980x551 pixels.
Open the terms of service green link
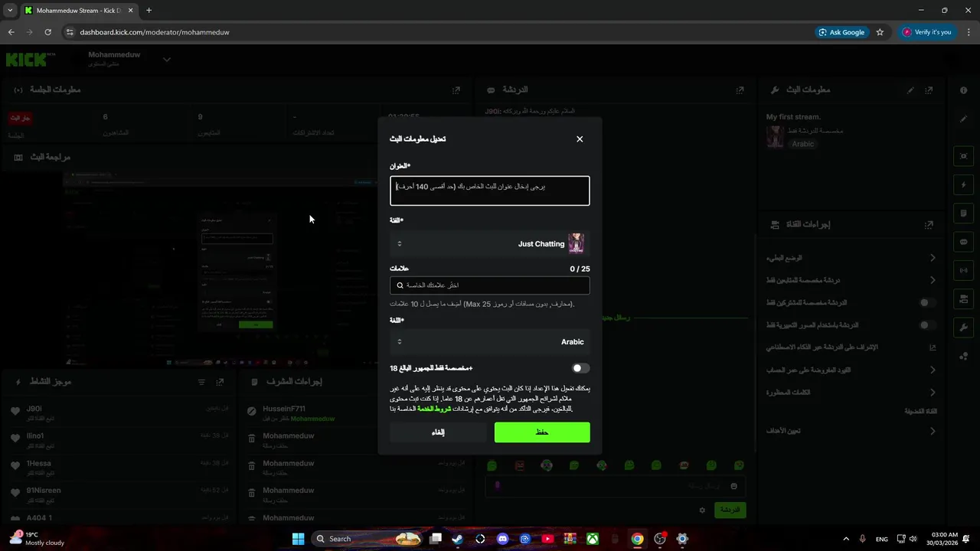pos(433,409)
